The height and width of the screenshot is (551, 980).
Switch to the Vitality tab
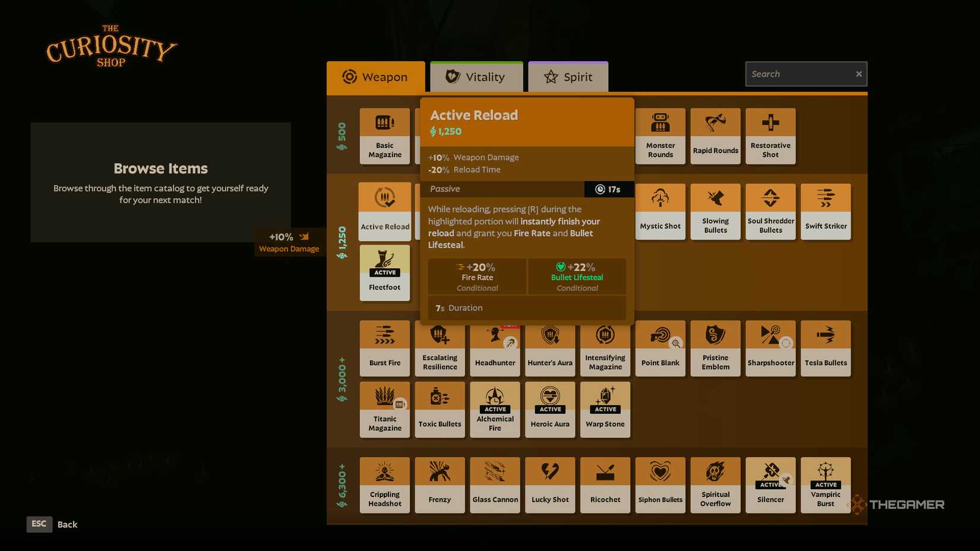[x=476, y=77]
